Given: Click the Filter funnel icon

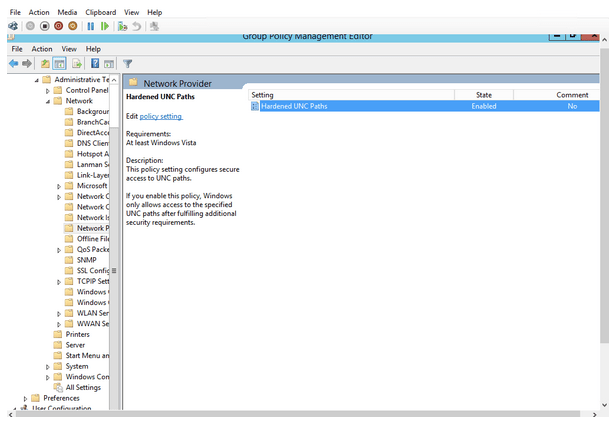Looking at the screenshot, I should pos(127,63).
